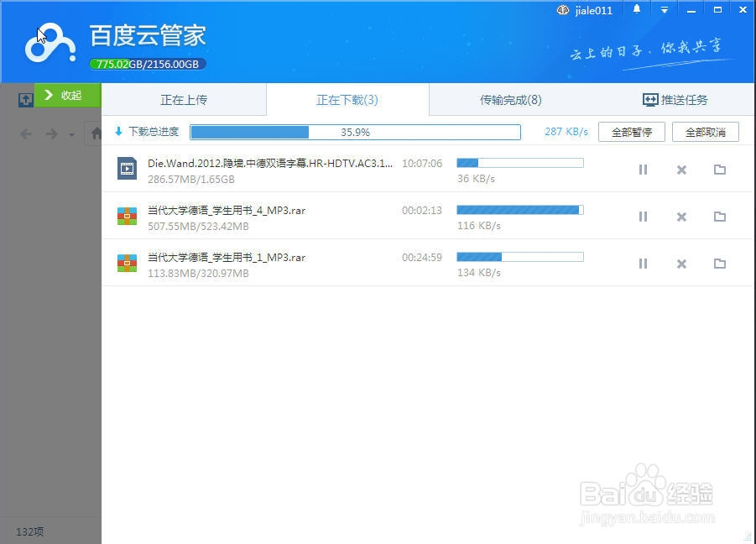Click the rar archive icon of 学生用书_1_MP3
The height and width of the screenshot is (544, 756).
point(127,263)
